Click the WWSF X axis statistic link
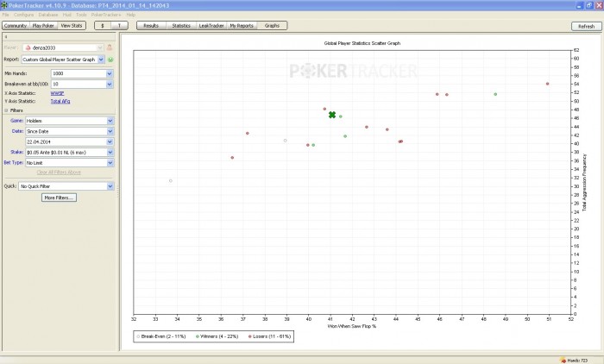Screen dimensions: 604x364 pyautogui.click(x=57, y=93)
